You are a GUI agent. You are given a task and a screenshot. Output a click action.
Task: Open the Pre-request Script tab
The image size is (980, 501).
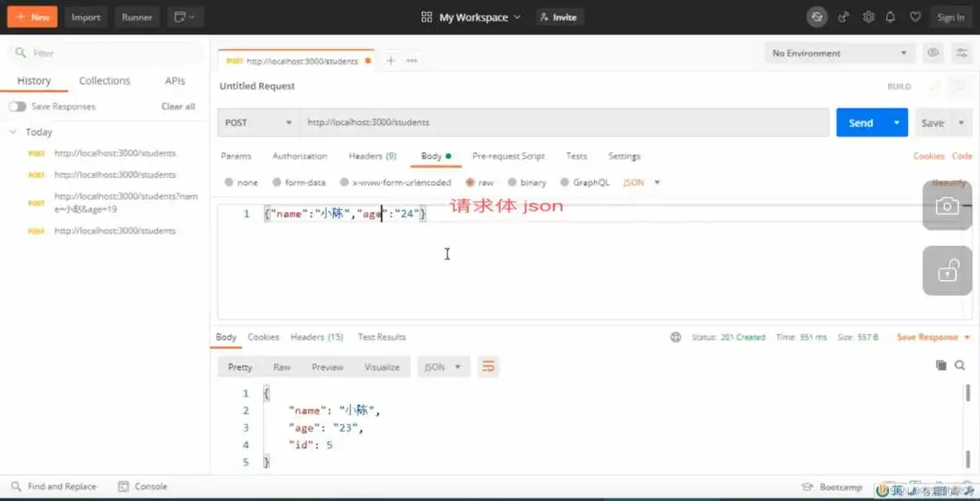pos(508,156)
